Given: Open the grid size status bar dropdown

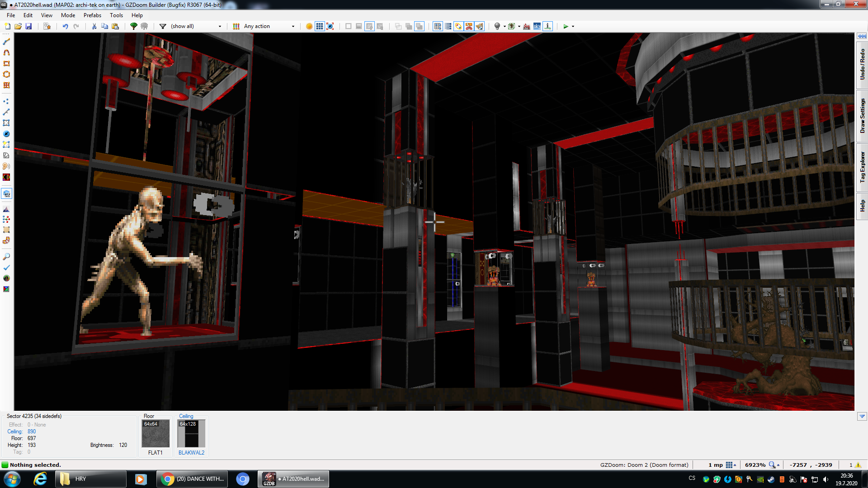Looking at the screenshot, I should tap(731, 465).
